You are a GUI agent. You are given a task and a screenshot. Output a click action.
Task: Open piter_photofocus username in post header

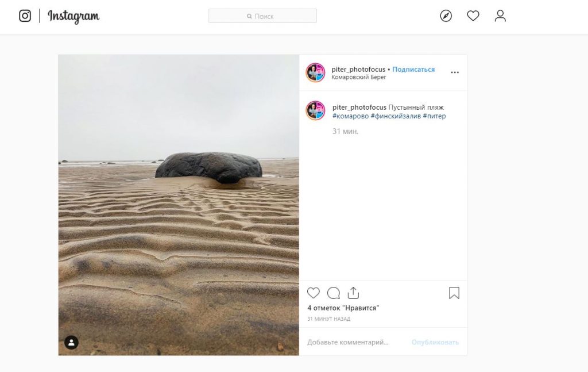(x=358, y=69)
